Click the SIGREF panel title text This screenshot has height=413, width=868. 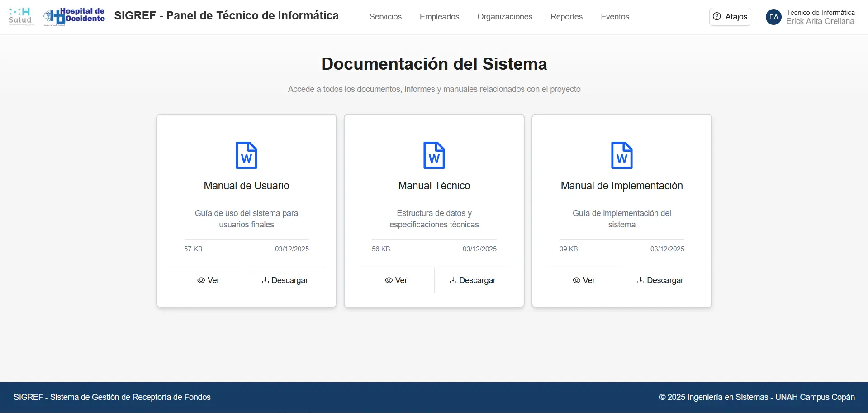227,15
